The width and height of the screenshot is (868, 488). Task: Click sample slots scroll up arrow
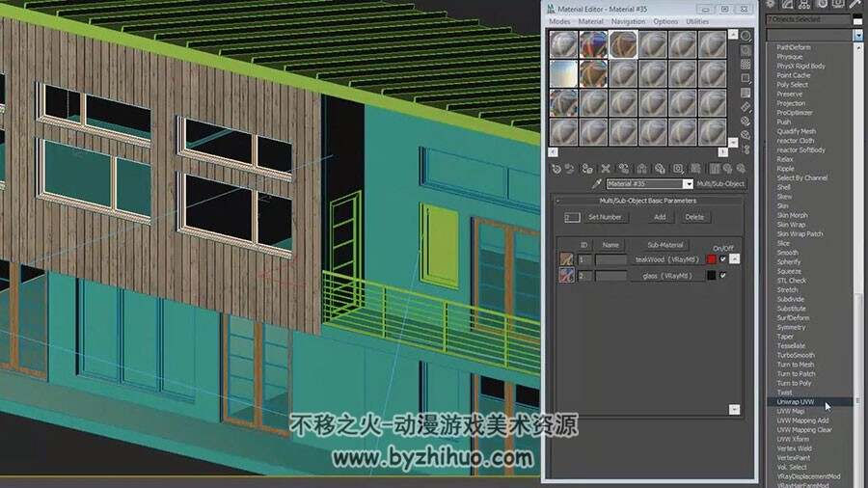[x=733, y=35]
